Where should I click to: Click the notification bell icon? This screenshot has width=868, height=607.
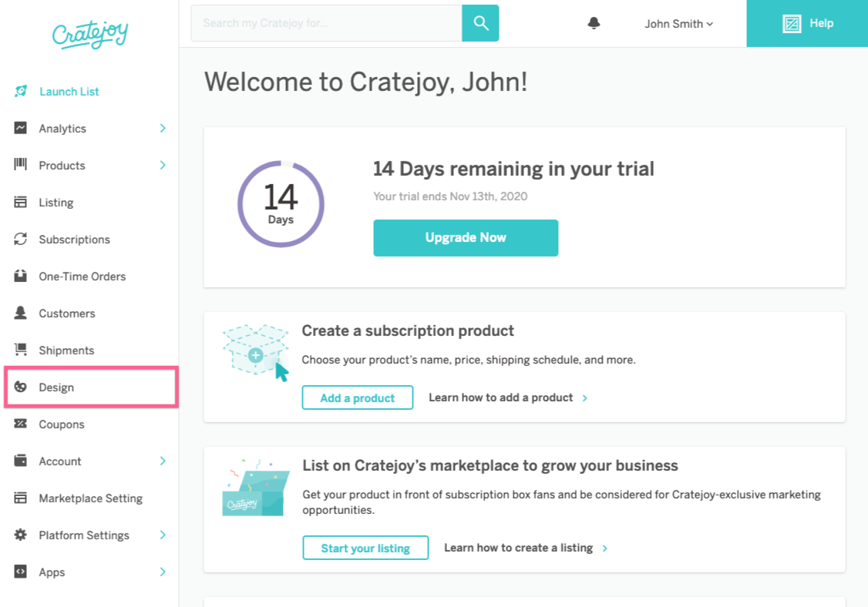pos(594,24)
